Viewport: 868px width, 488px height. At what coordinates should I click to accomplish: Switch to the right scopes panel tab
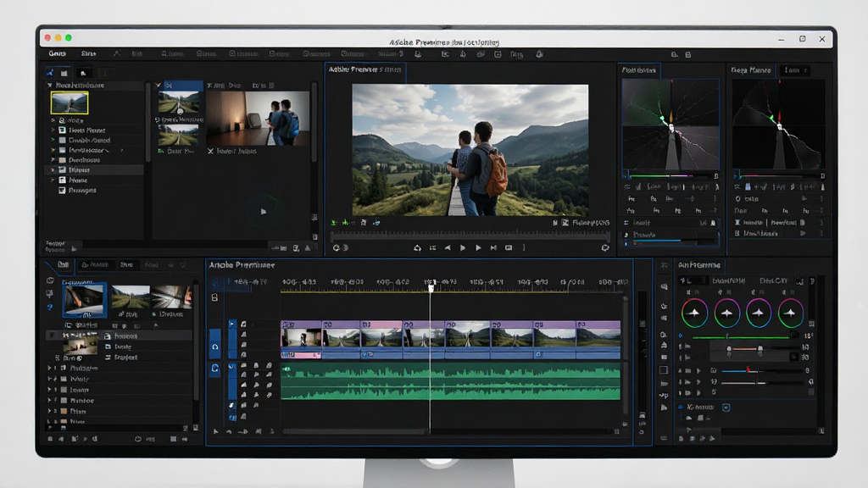(x=751, y=70)
